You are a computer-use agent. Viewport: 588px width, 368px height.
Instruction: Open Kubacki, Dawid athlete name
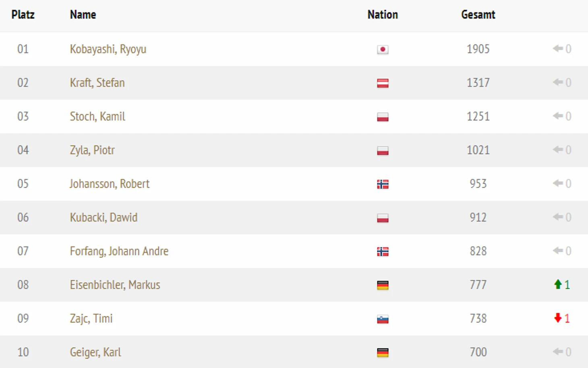(x=104, y=217)
